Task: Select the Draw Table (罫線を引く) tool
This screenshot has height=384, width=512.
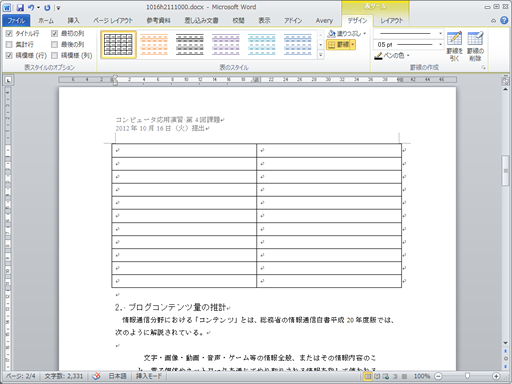Action: pos(454,46)
